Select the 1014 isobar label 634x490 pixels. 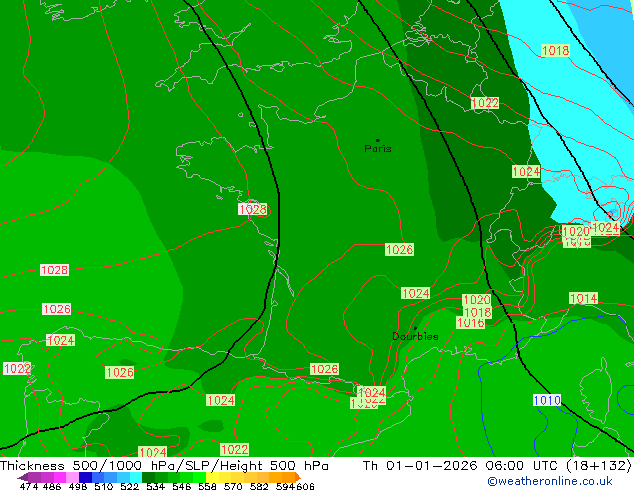tap(583, 298)
